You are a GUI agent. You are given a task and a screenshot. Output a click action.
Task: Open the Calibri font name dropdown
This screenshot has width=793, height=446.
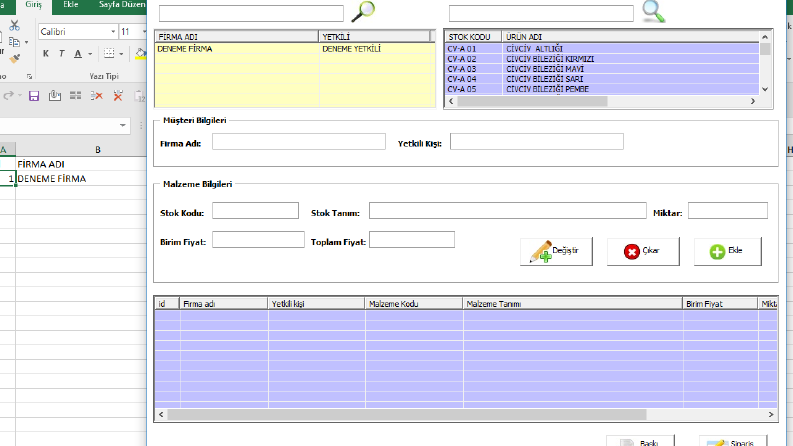point(113,31)
